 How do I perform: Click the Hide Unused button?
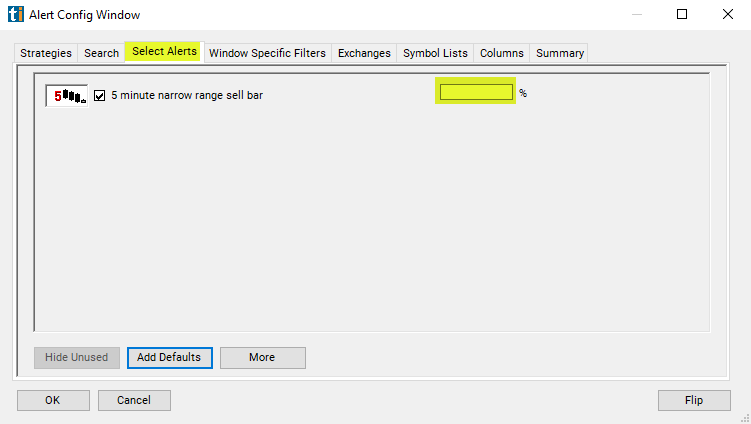77,357
